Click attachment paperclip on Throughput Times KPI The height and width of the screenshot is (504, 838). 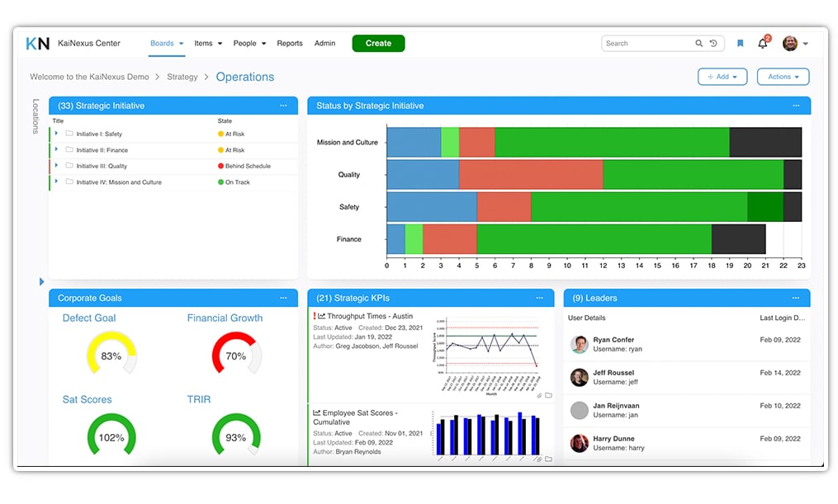coord(539,395)
